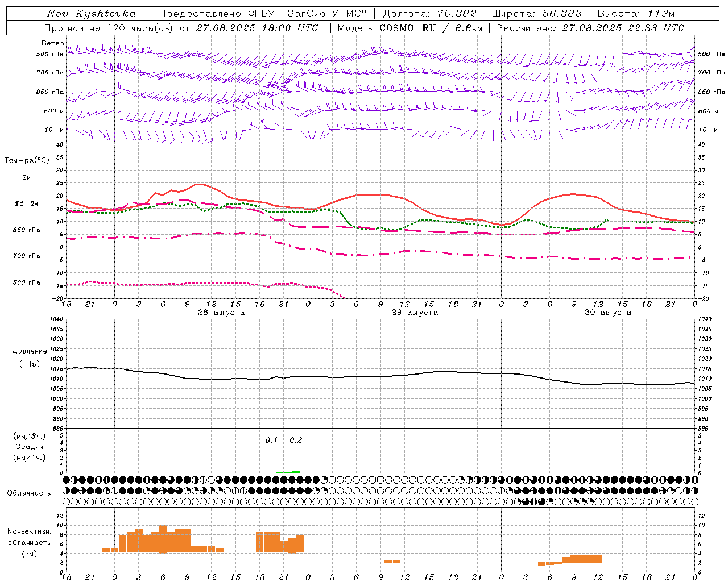Click the 'Модель COSMO-RU / 6.6км' label

[409, 28]
